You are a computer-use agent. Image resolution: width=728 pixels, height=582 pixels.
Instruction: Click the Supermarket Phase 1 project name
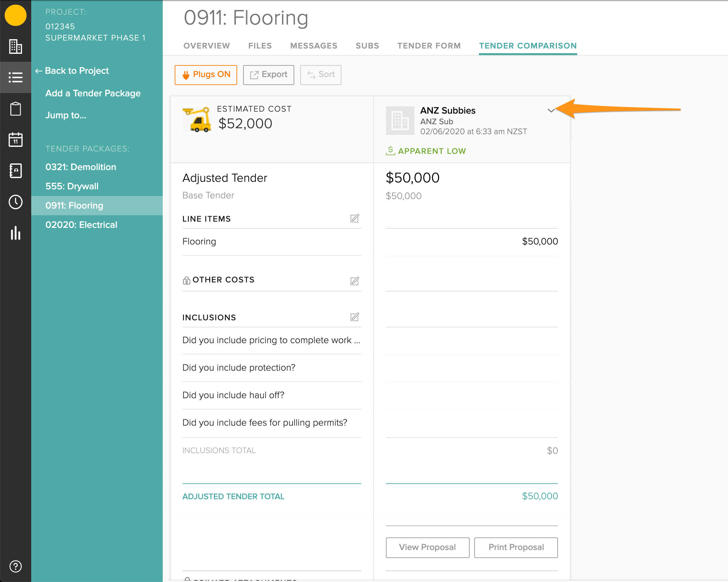tap(95, 38)
